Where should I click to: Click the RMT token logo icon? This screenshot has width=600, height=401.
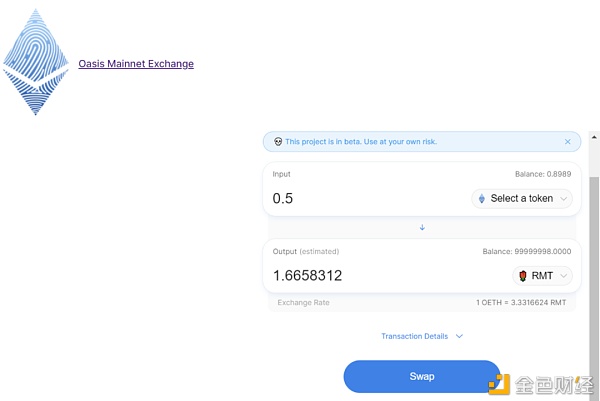(x=523, y=276)
